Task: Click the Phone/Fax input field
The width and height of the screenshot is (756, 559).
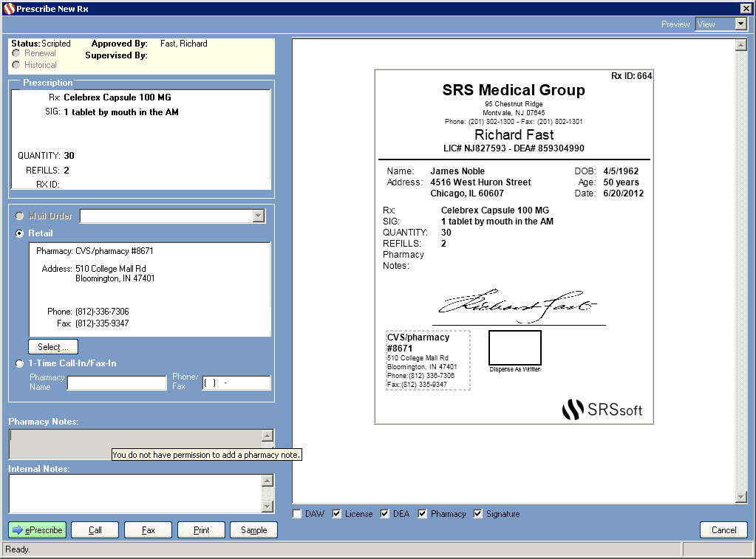Action: (236, 383)
